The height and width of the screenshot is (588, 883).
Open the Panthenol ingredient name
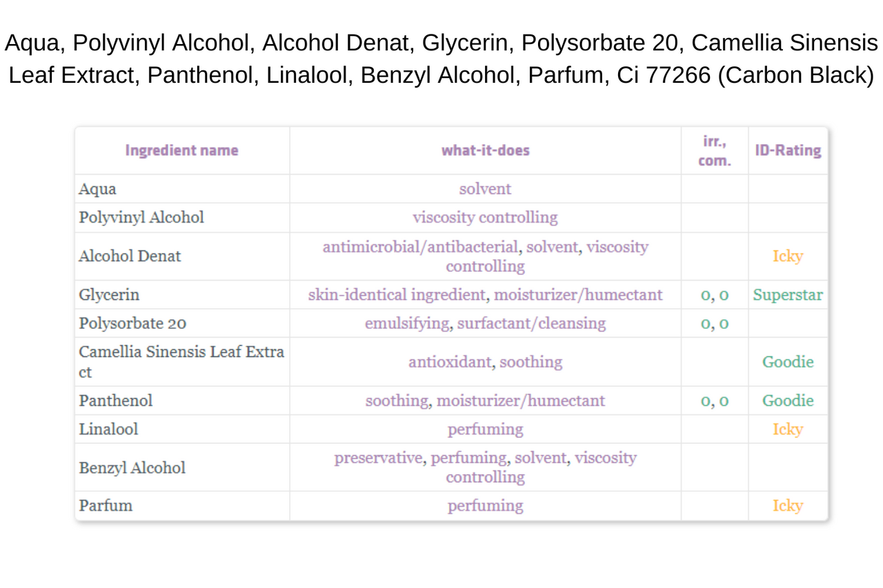coord(116,401)
